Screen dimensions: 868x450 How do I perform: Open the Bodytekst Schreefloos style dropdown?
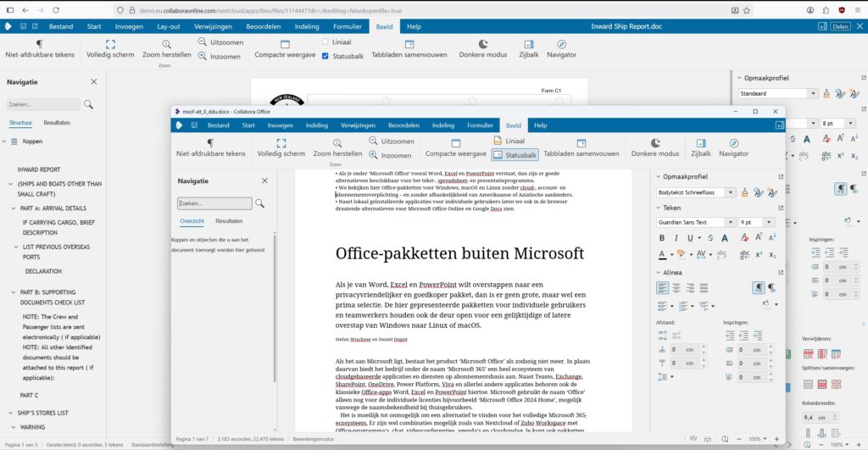tap(732, 192)
